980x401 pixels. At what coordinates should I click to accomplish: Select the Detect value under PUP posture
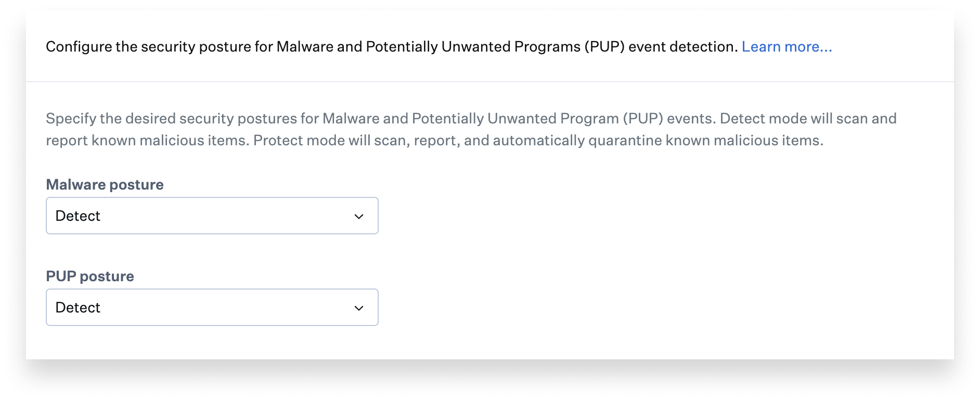click(78, 307)
